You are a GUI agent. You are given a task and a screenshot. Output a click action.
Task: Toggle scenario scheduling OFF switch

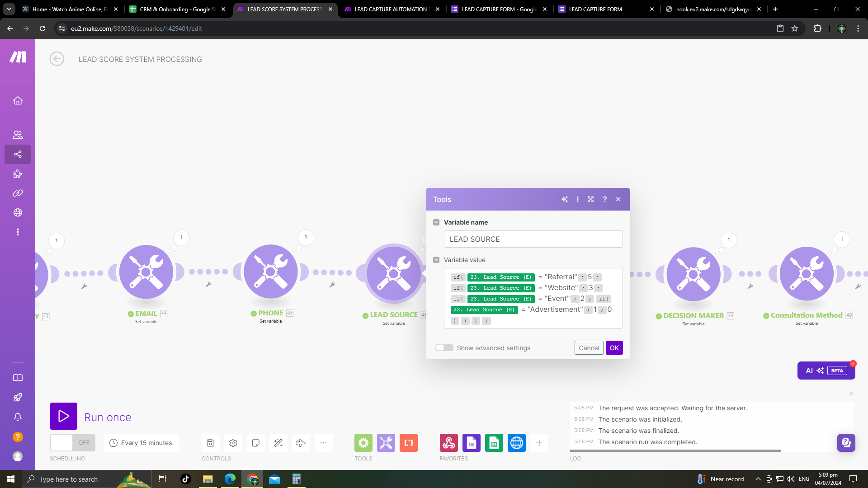(x=72, y=443)
